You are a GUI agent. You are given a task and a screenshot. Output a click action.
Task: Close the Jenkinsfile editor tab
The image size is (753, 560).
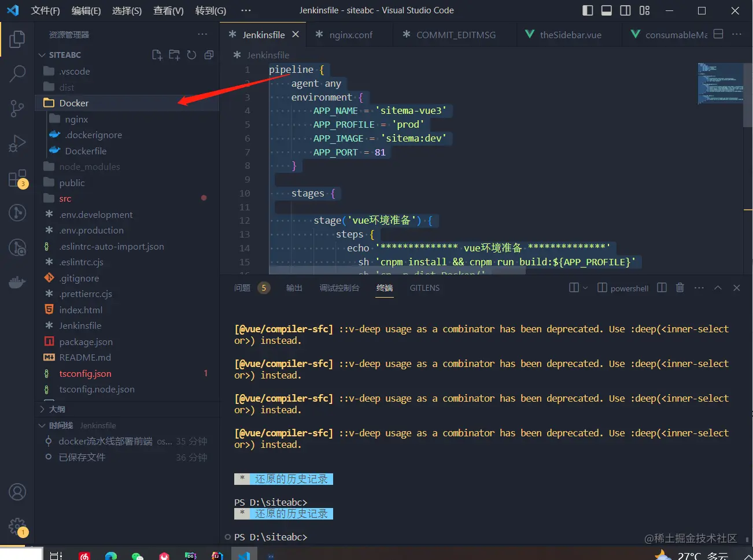[296, 35]
